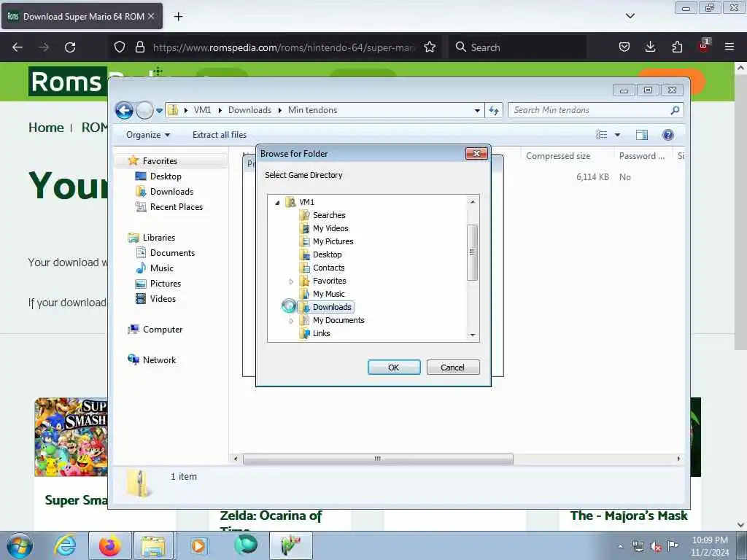Open Explorer help icon
This screenshot has height=560, width=747.
pyautogui.click(x=668, y=135)
